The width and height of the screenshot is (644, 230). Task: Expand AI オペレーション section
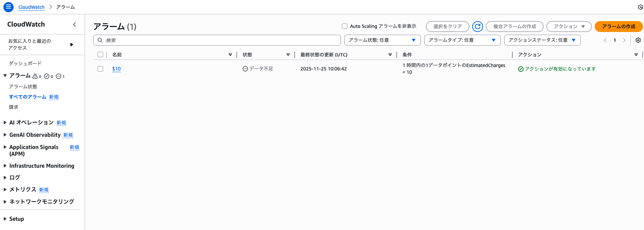coord(5,122)
